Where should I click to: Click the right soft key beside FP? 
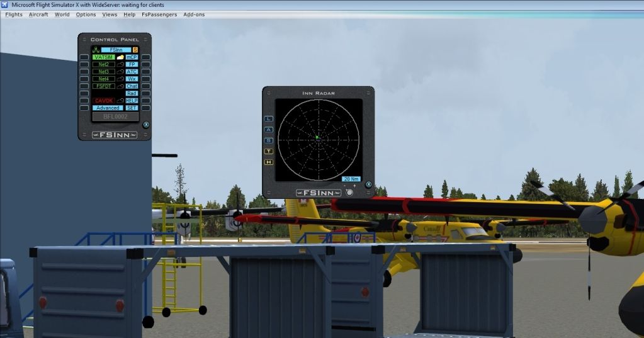[x=146, y=64]
